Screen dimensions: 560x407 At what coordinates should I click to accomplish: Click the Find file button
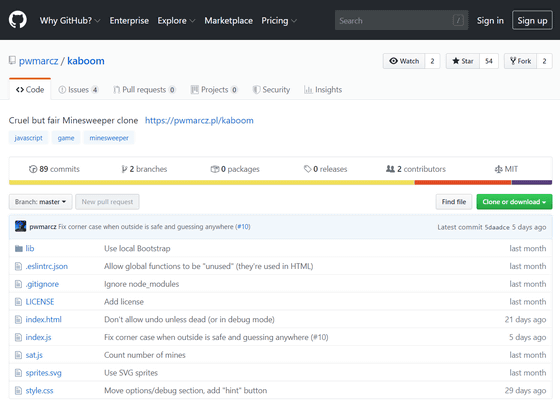454,202
